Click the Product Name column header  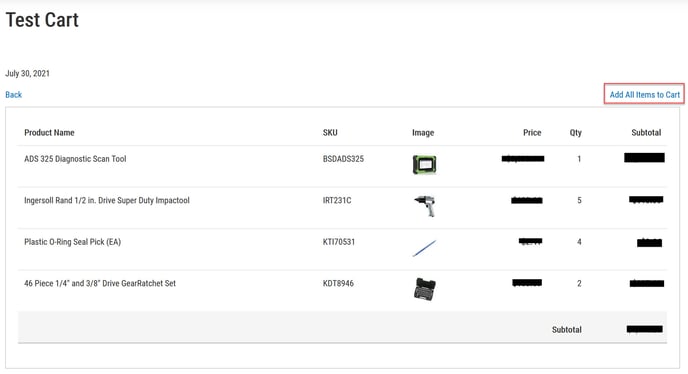point(49,133)
